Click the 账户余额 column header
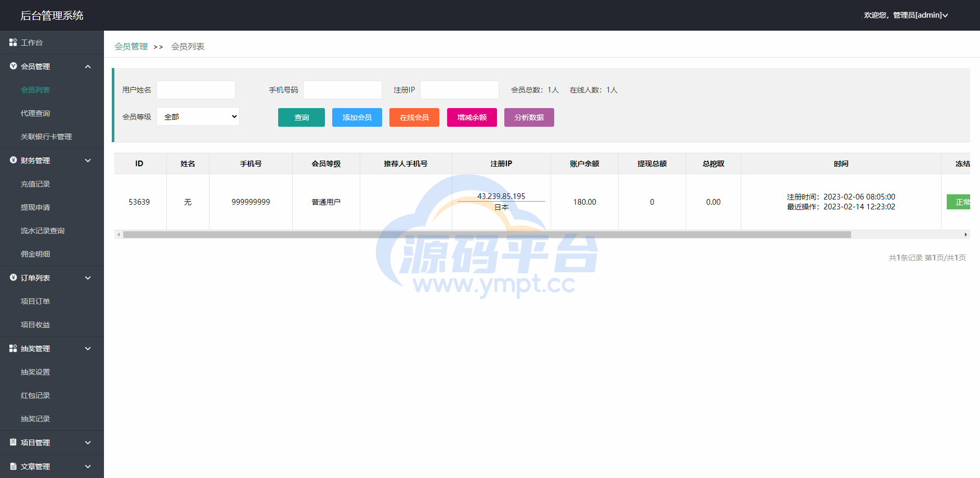 click(x=585, y=164)
